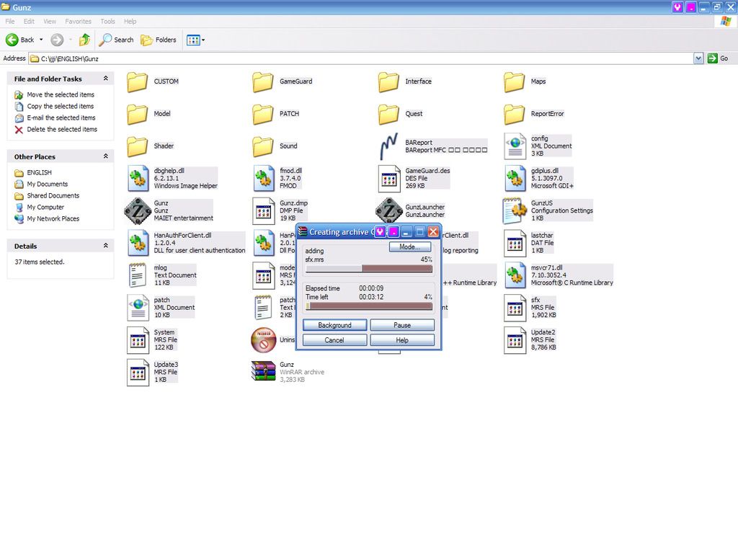Expand the Address bar dropdown arrow
This screenshot has width=738, height=560.
pos(698,58)
